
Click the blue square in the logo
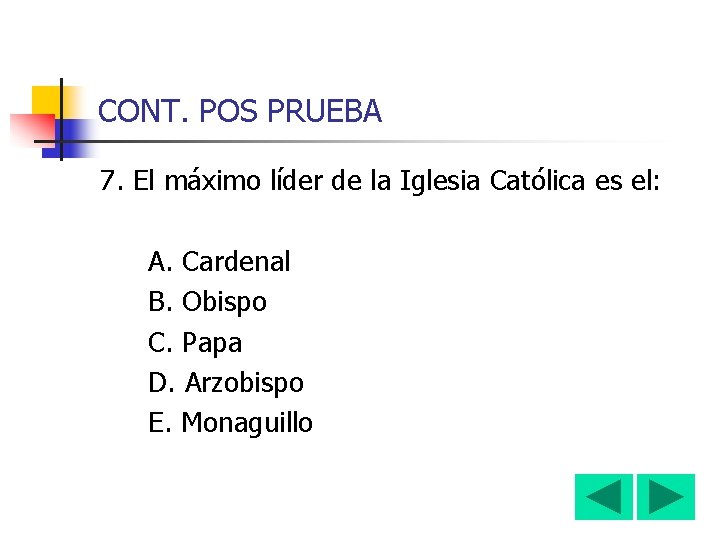click(69, 139)
